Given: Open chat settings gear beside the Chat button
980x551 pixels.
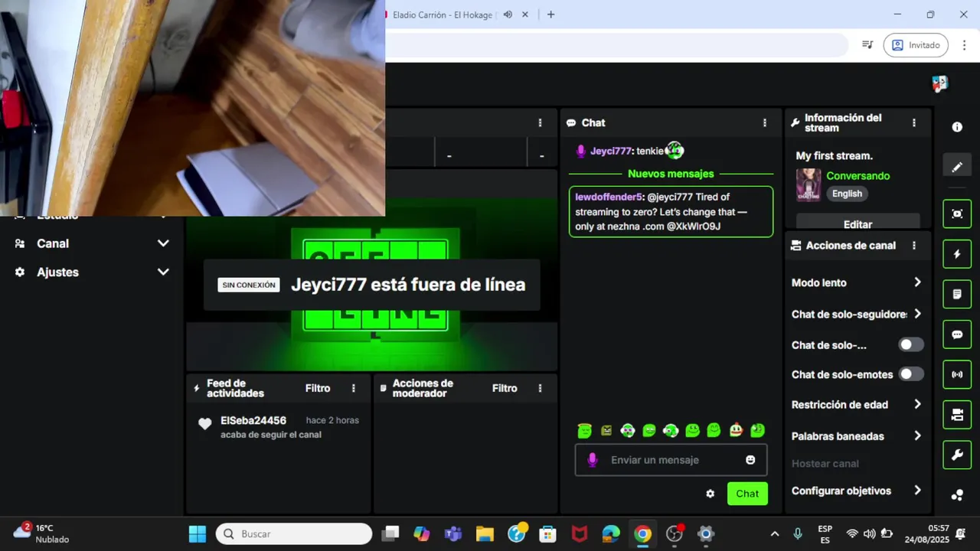Looking at the screenshot, I should (710, 494).
